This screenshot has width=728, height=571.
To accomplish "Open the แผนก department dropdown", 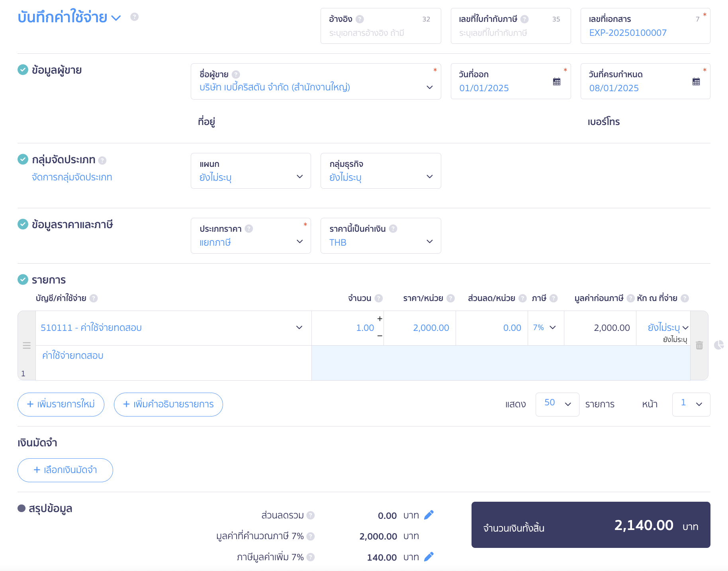I will tap(250, 171).
